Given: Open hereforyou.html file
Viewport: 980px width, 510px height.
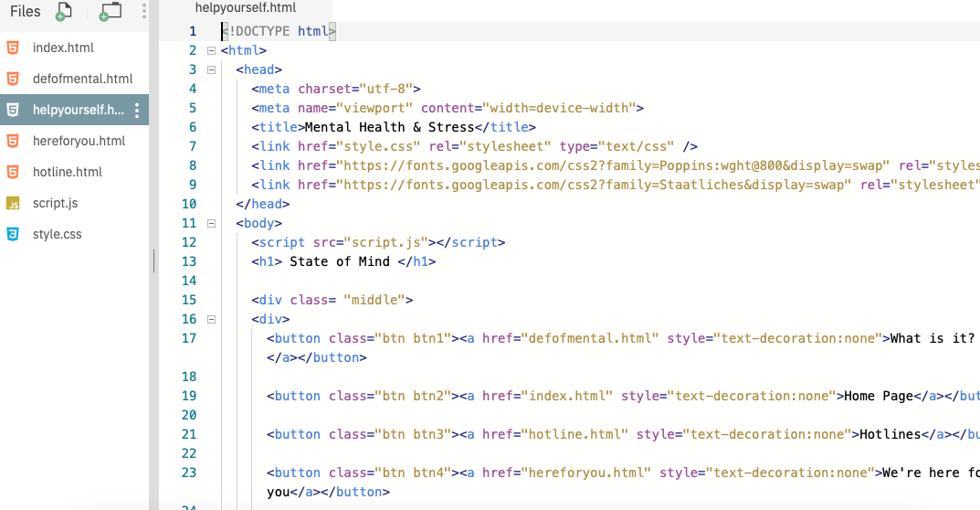Looking at the screenshot, I should click(x=79, y=141).
